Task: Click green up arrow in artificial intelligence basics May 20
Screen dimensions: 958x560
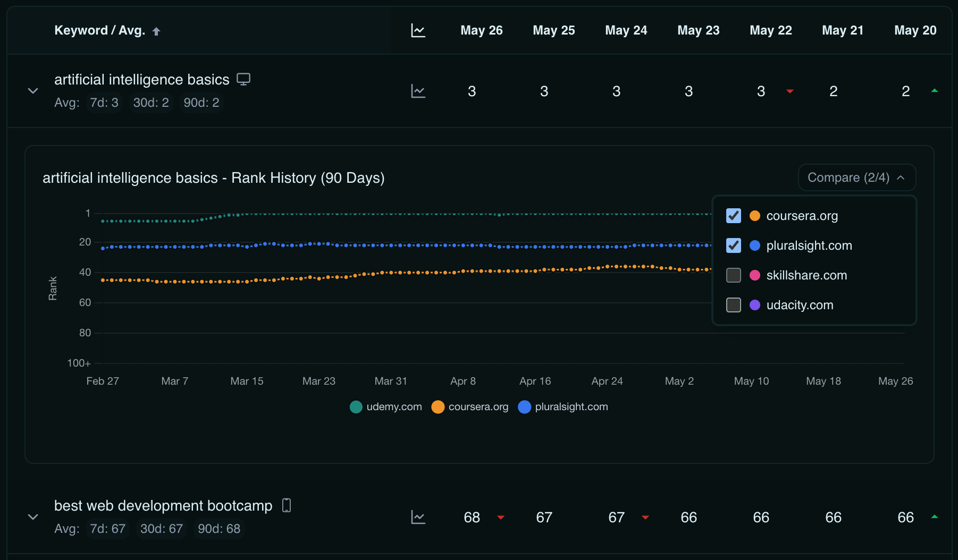Action: [x=935, y=91]
